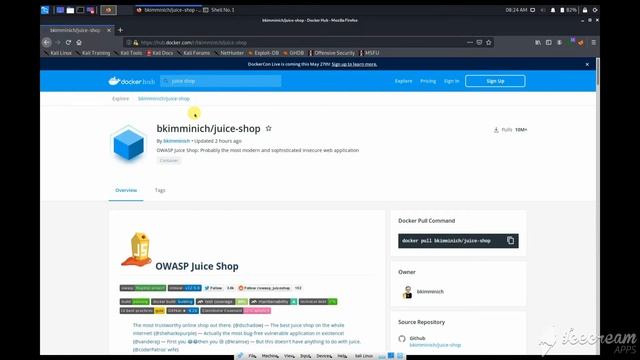Toggle Firefox sidebar view icon
The width and height of the screenshot is (640, 360).
click(x=549, y=42)
